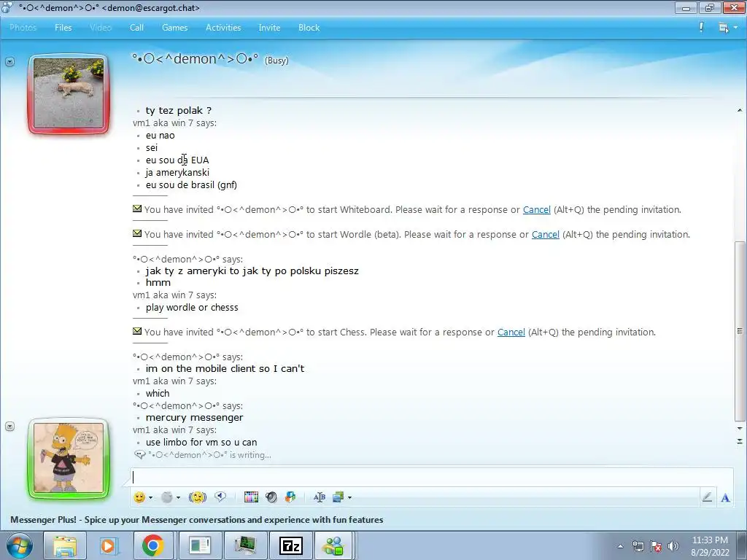Open the Files menu
Image resolution: width=747 pixels, height=560 pixels.
tap(63, 28)
